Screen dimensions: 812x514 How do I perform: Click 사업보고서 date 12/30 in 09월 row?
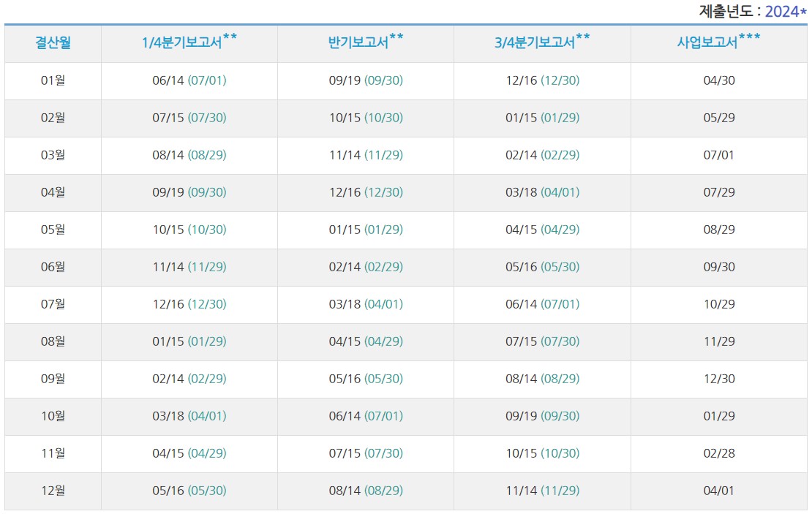719,379
